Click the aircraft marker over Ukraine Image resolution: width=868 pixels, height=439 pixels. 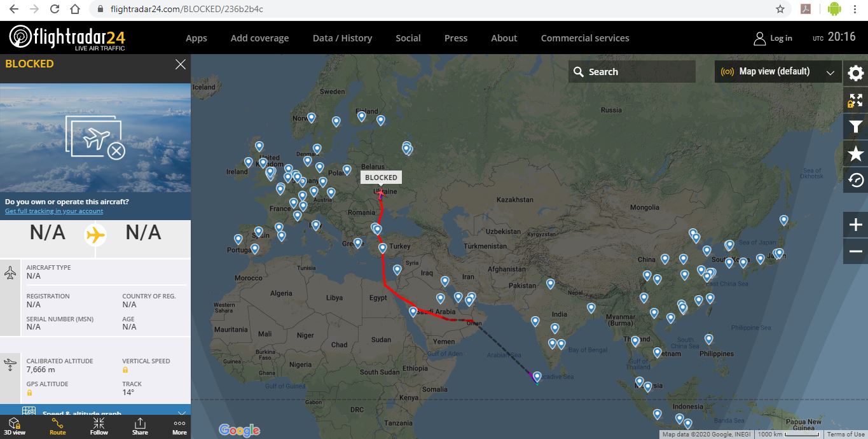click(x=381, y=193)
